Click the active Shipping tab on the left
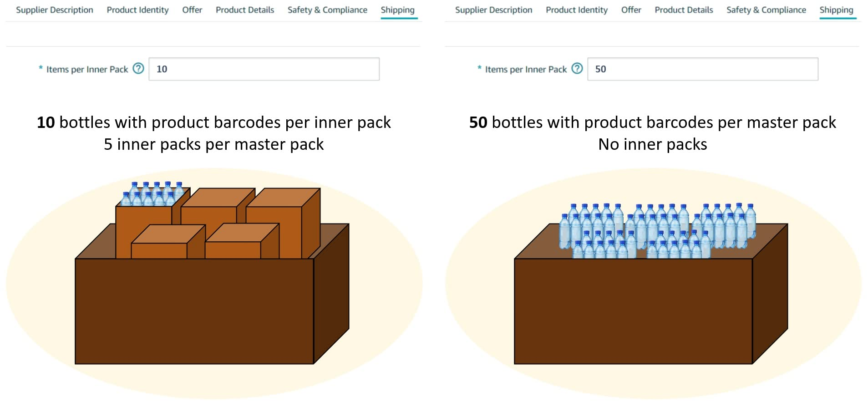Image resolution: width=868 pixels, height=402 pixels. coord(398,10)
